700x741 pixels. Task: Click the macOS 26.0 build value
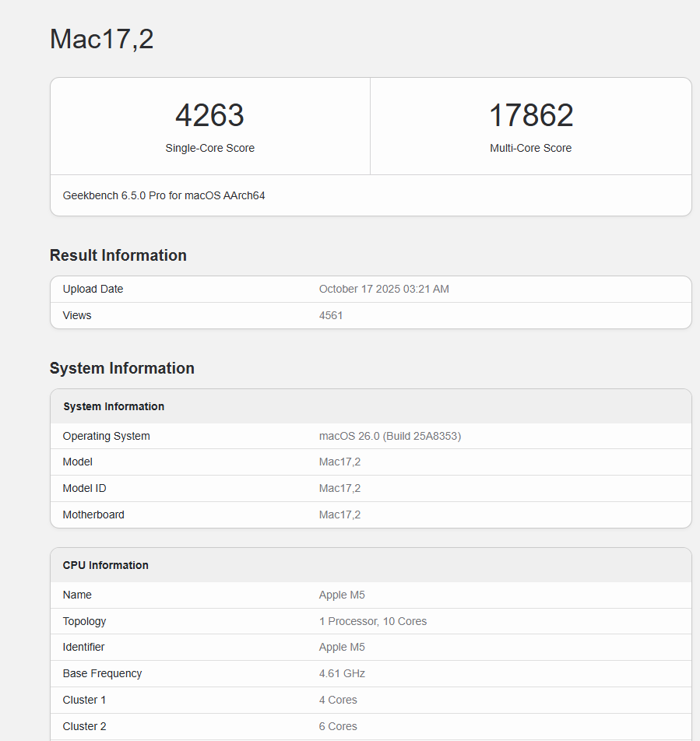pyautogui.click(x=390, y=436)
